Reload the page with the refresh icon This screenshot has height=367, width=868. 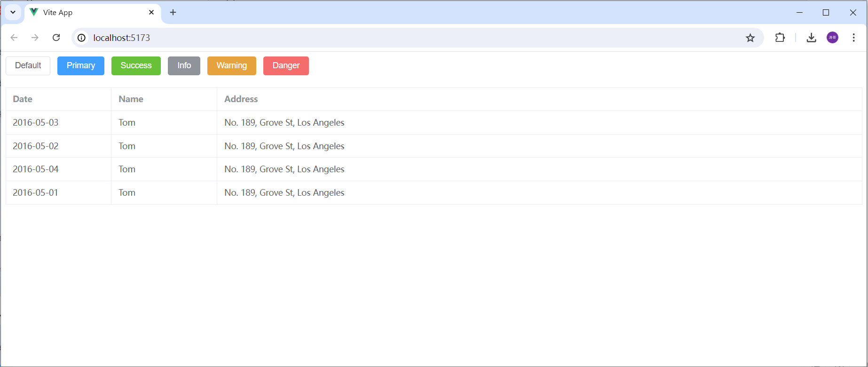56,38
